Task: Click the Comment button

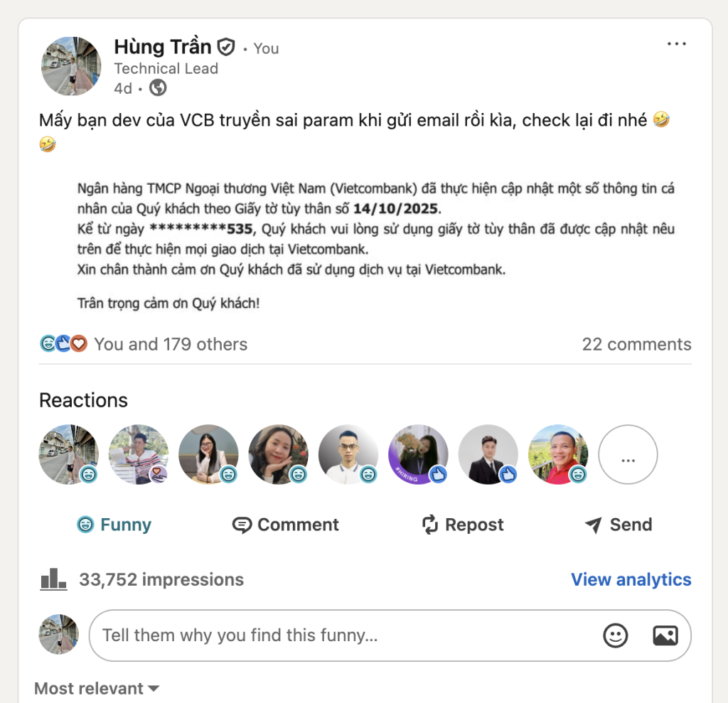Action: pos(286,525)
